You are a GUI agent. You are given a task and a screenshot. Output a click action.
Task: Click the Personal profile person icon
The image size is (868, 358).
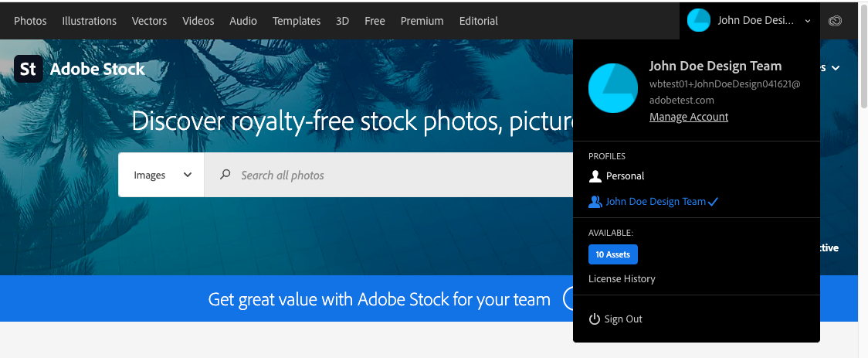[x=595, y=176]
